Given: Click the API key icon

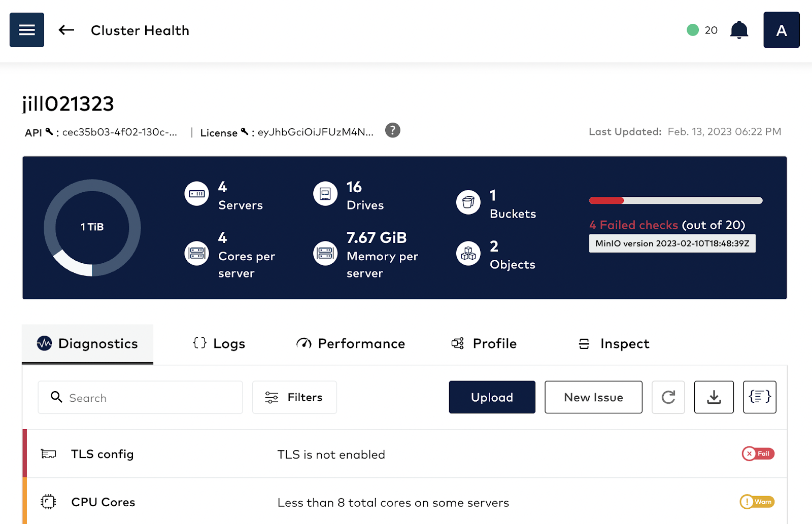Looking at the screenshot, I should [x=49, y=132].
